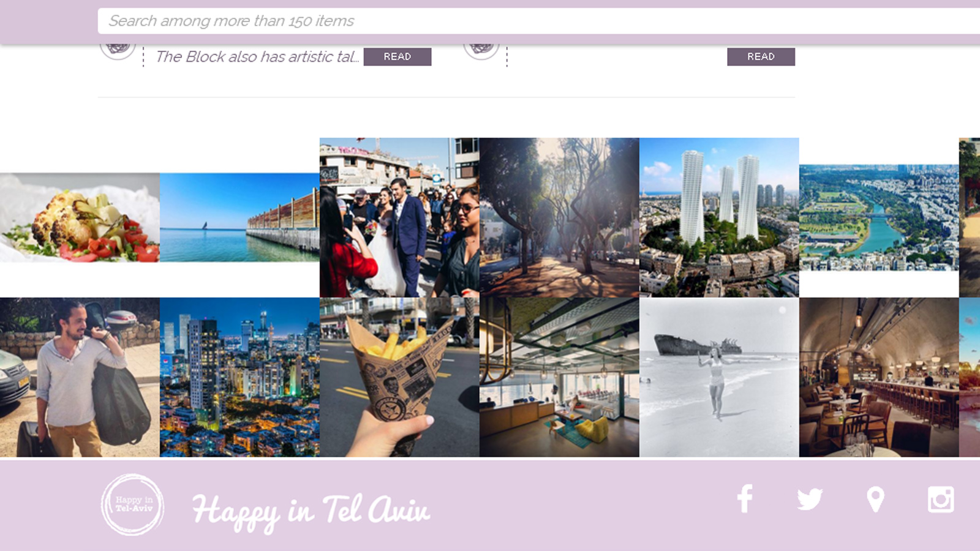Open the Instagram icon in the footer
Screen dimensions: 980x551
pyautogui.click(x=941, y=500)
